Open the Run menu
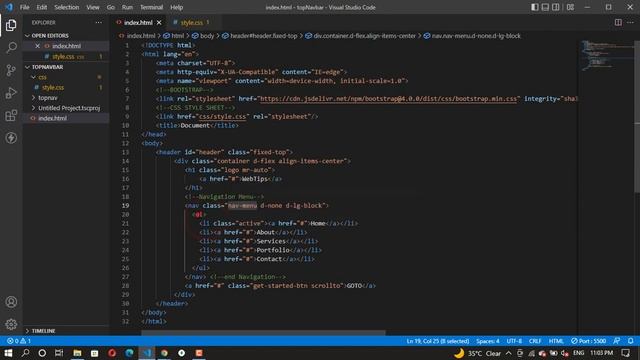The width and height of the screenshot is (640, 360). pos(127,7)
